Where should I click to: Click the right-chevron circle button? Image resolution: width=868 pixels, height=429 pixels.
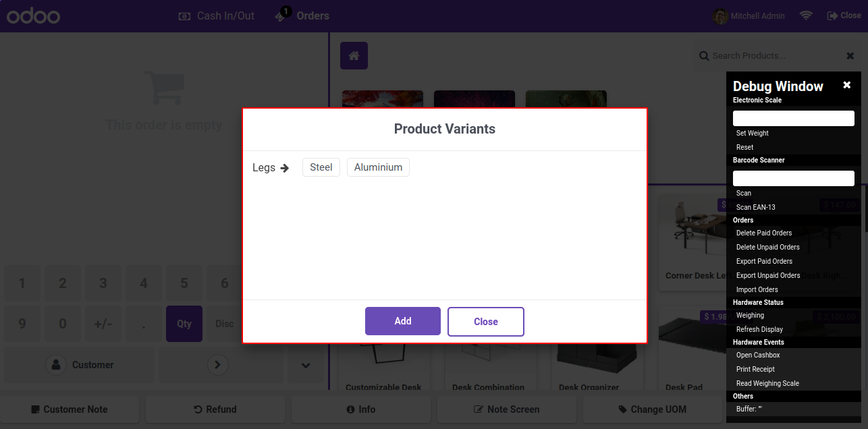tap(217, 365)
